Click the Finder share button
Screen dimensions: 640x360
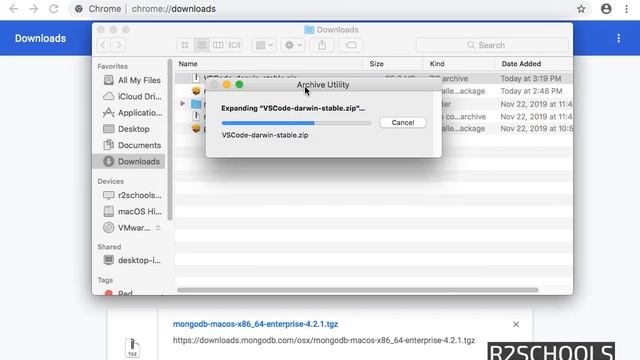[x=322, y=45]
